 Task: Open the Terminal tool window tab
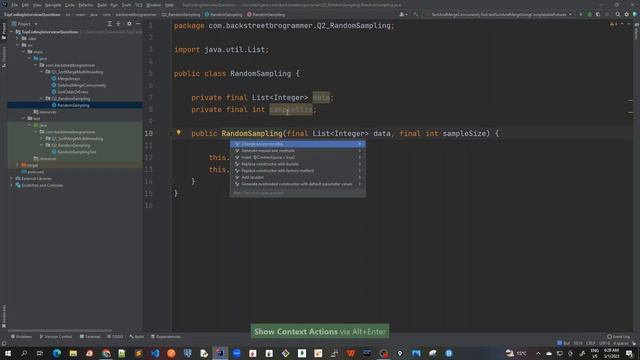pos(90,337)
